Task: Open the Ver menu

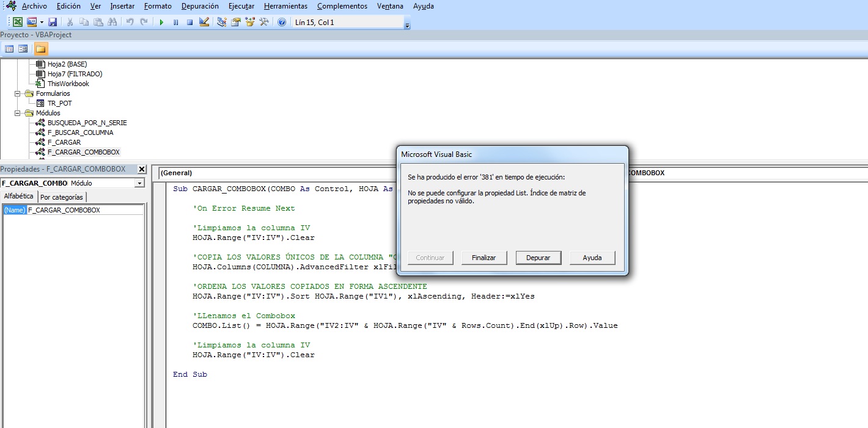Action: click(95, 6)
